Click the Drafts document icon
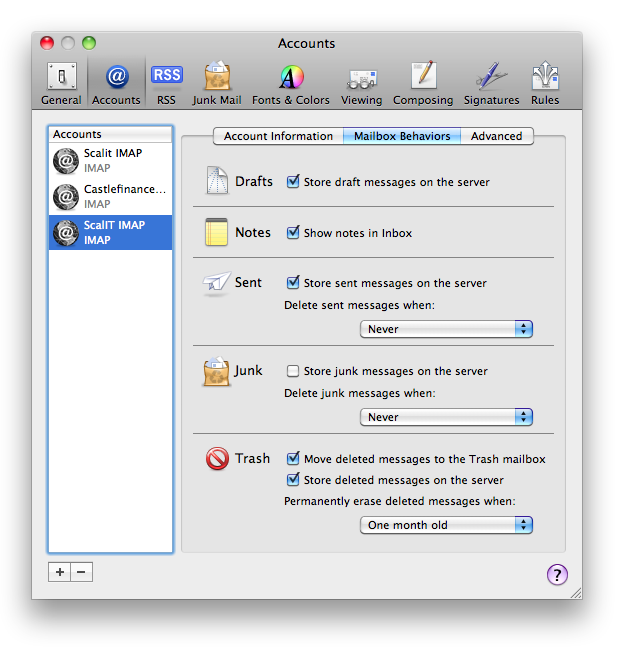Screen dimensions: 625x658 click(217, 181)
